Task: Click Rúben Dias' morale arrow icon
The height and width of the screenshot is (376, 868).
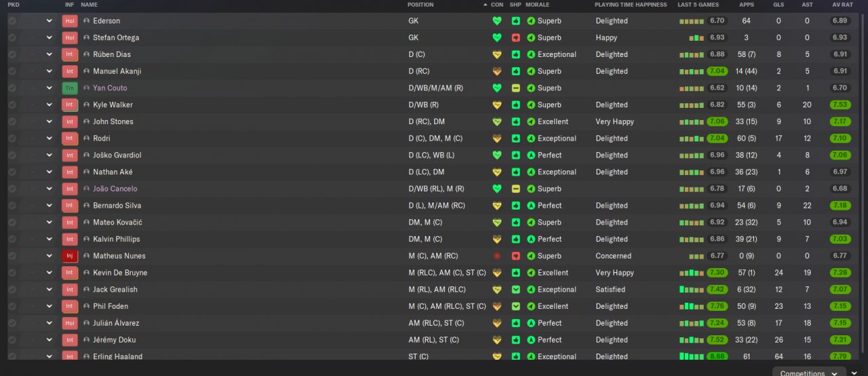Action: coord(531,54)
